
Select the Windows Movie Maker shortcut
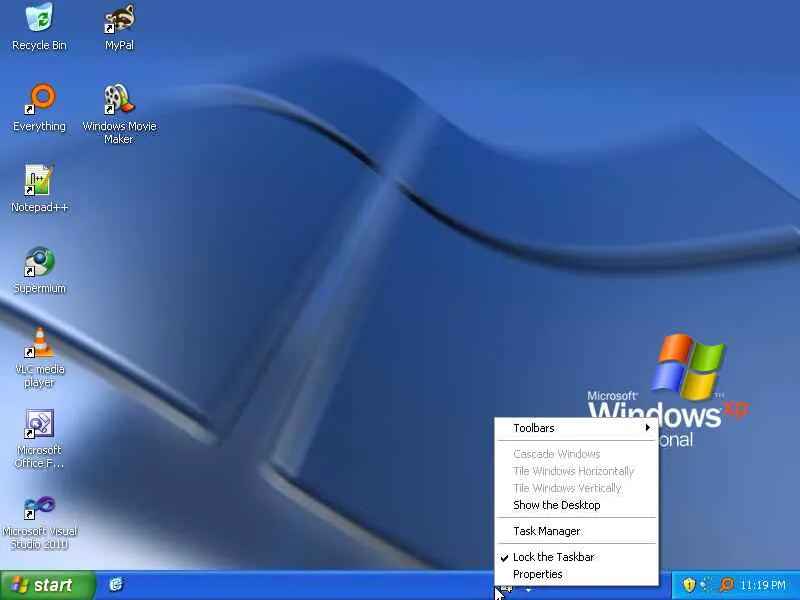[119, 114]
